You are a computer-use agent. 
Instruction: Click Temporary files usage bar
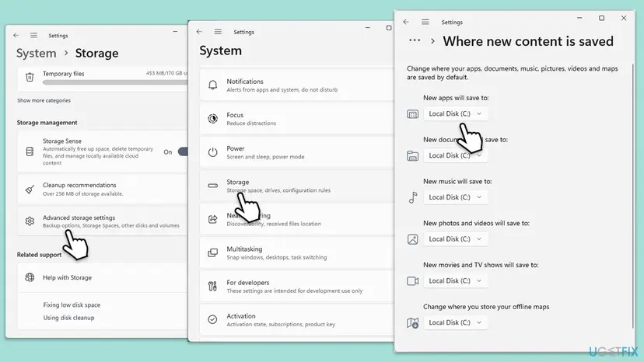pos(115,82)
